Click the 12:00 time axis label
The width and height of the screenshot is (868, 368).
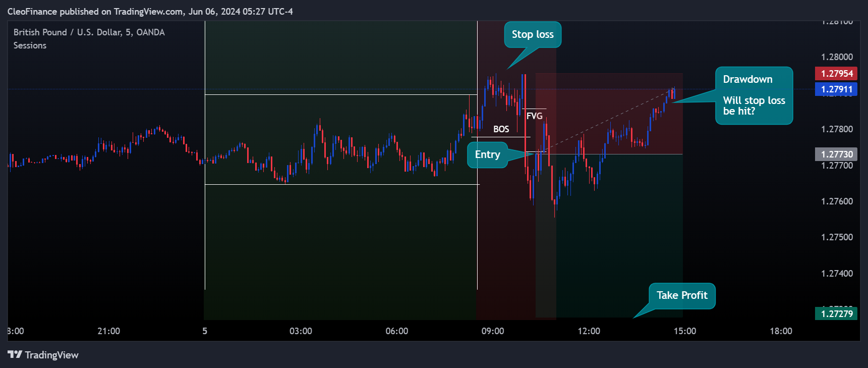589,331
